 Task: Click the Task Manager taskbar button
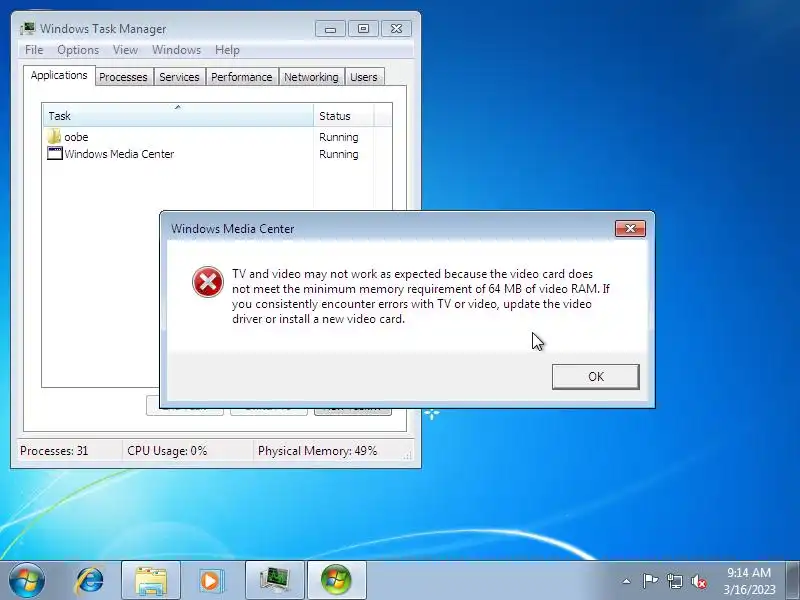[274, 581]
